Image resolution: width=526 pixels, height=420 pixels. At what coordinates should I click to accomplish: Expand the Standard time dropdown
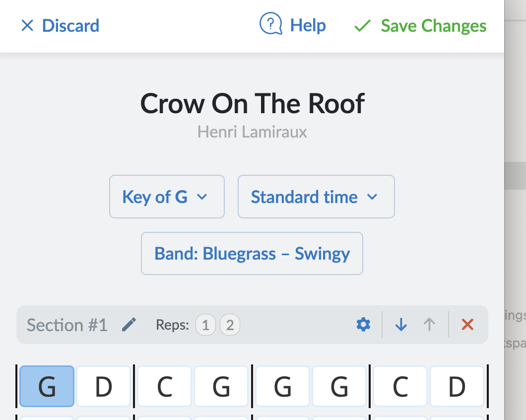tap(316, 197)
